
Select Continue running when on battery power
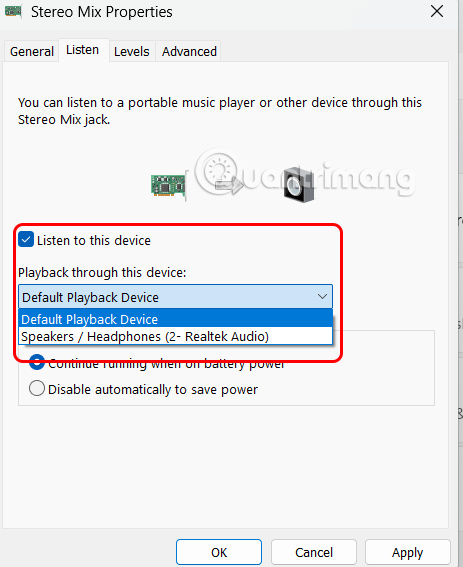click(x=37, y=362)
